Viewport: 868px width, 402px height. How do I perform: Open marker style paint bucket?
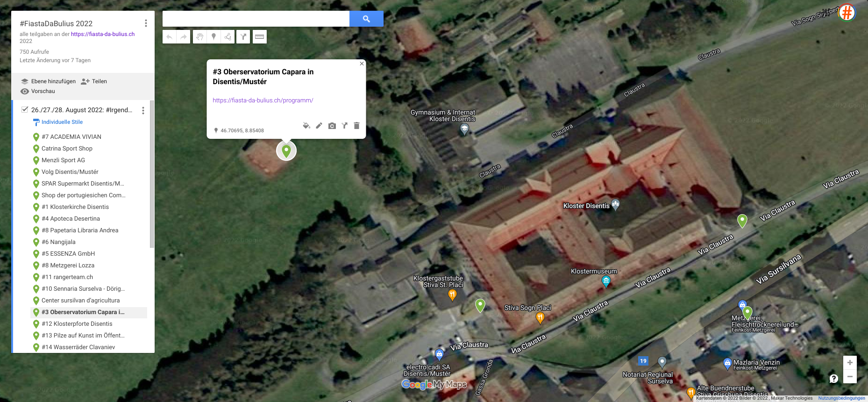306,126
